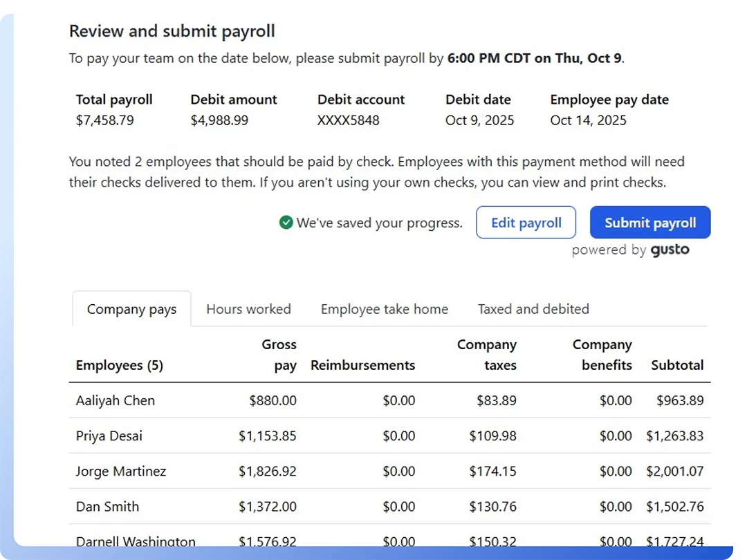This screenshot has height=560, width=747.
Task: Open the Taxed and debited tab
Action: point(533,309)
